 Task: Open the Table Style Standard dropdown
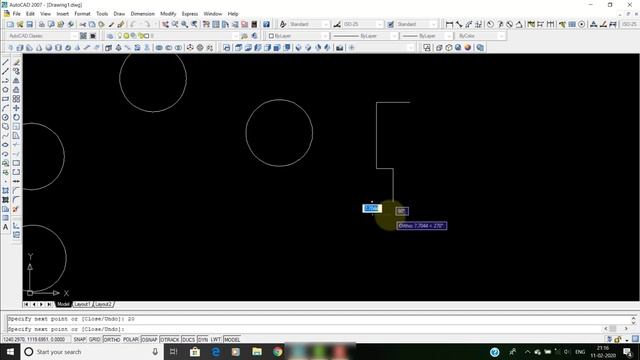tap(417, 24)
